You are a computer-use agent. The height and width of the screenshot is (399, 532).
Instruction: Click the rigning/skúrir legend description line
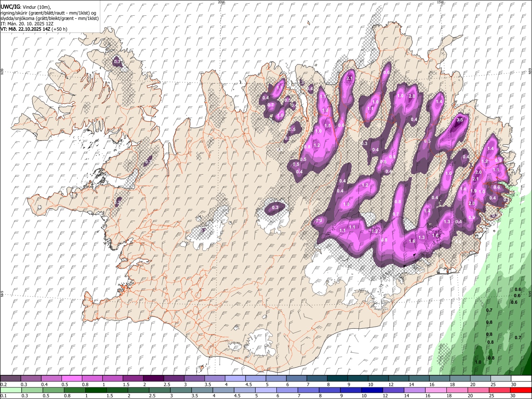pos(49,13)
